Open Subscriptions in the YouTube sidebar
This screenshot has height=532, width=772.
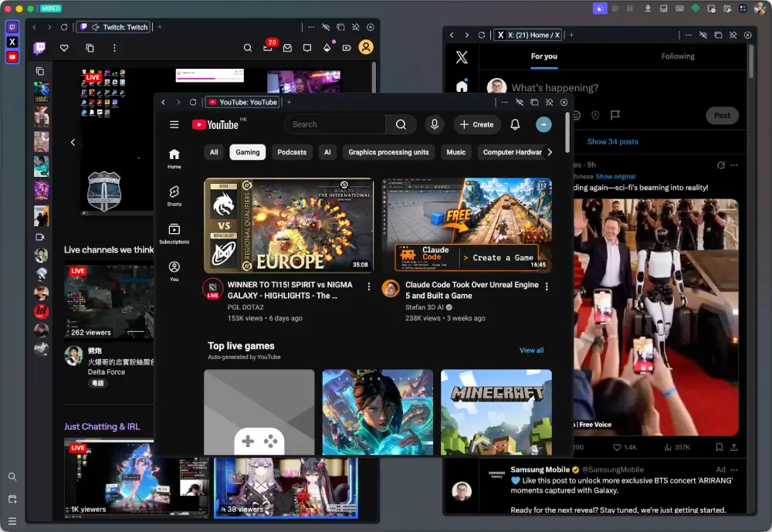174,233
